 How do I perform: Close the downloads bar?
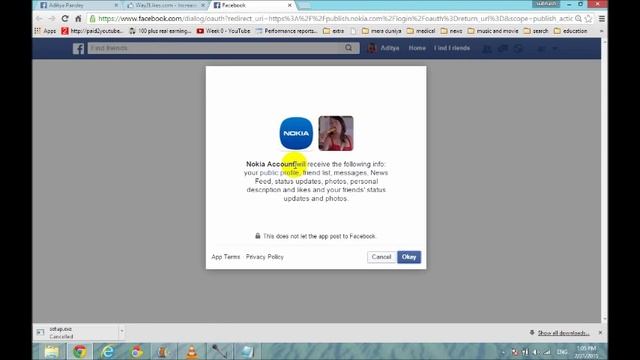coord(600,333)
